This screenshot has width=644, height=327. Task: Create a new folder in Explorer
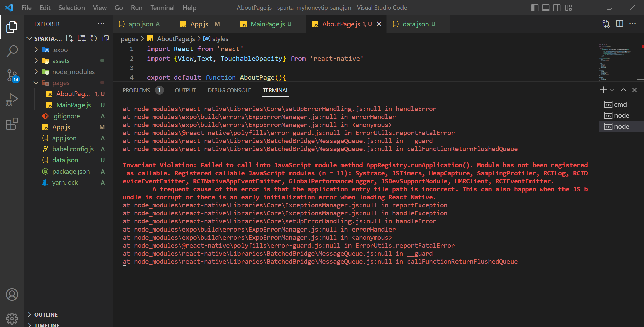(82, 38)
